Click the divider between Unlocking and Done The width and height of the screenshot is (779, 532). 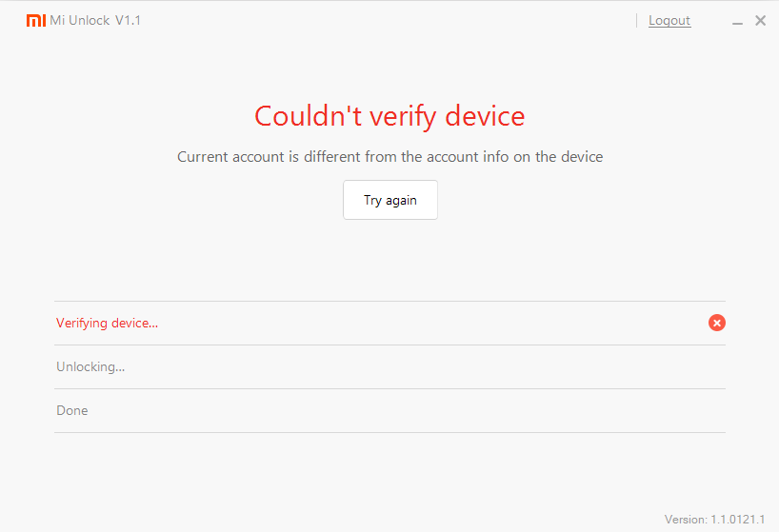coord(389,388)
